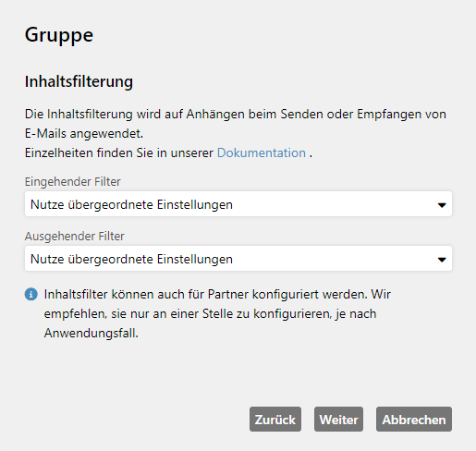Click the line 'E-Mails angewendet.'
This screenshot has height=451, width=476.
[84, 133]
